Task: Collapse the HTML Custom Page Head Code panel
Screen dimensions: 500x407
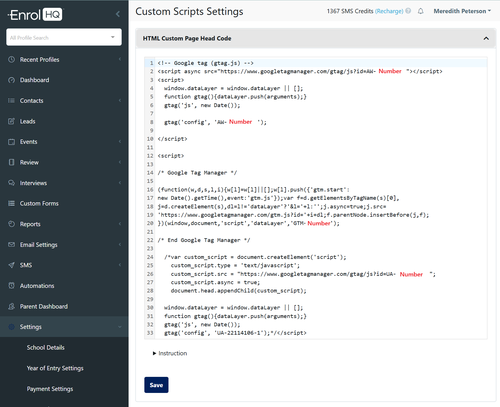Action: (x=486, y=38)
